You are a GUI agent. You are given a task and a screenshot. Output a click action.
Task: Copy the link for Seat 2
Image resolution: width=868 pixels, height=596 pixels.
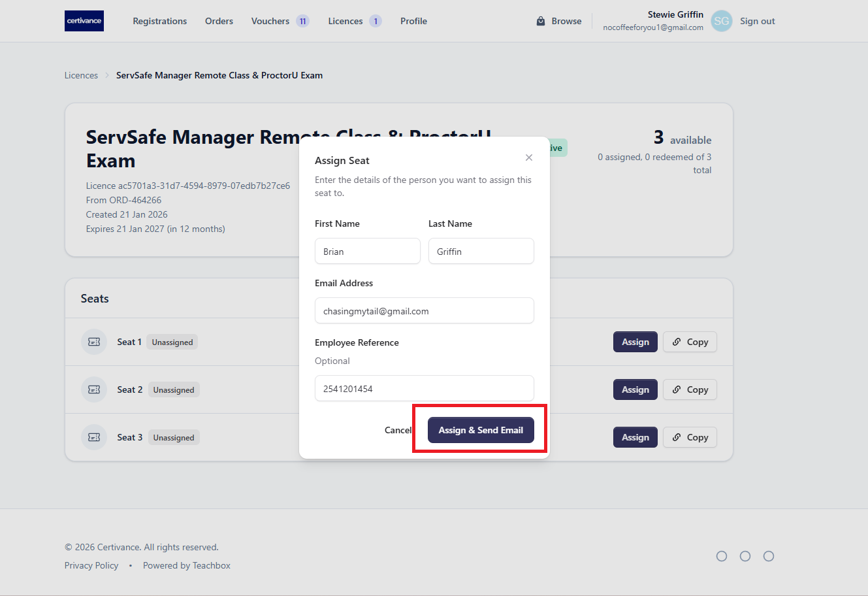point(690,389)
